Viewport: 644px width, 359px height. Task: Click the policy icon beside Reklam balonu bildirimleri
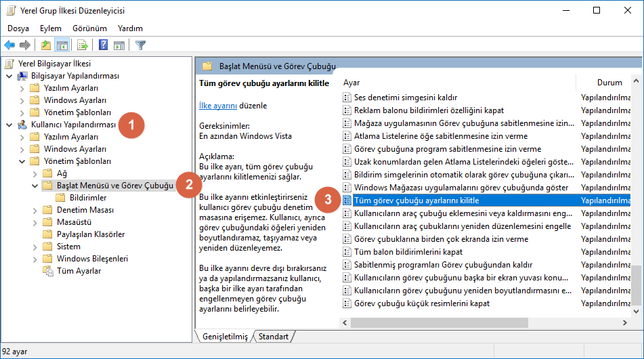point(347,110)
